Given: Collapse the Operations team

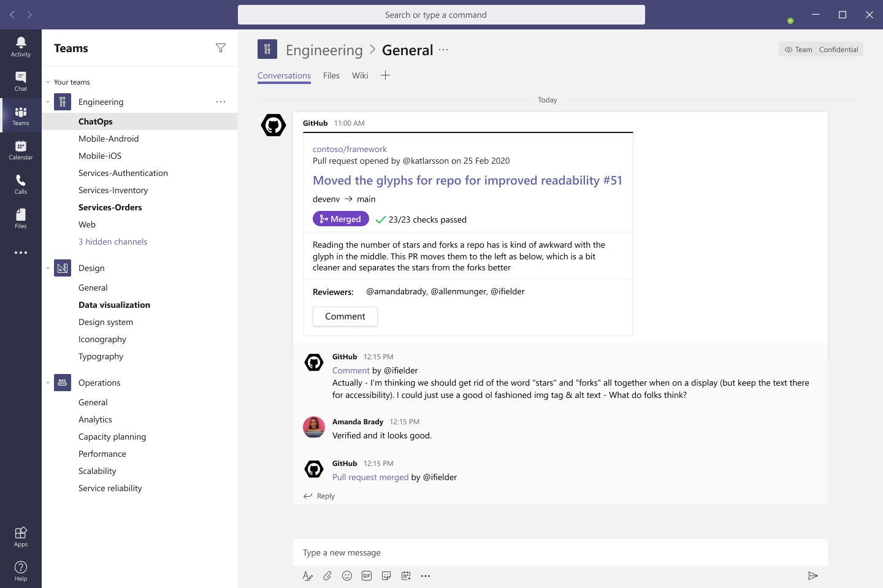Looking at the screenshot, I should coord(47,383).
